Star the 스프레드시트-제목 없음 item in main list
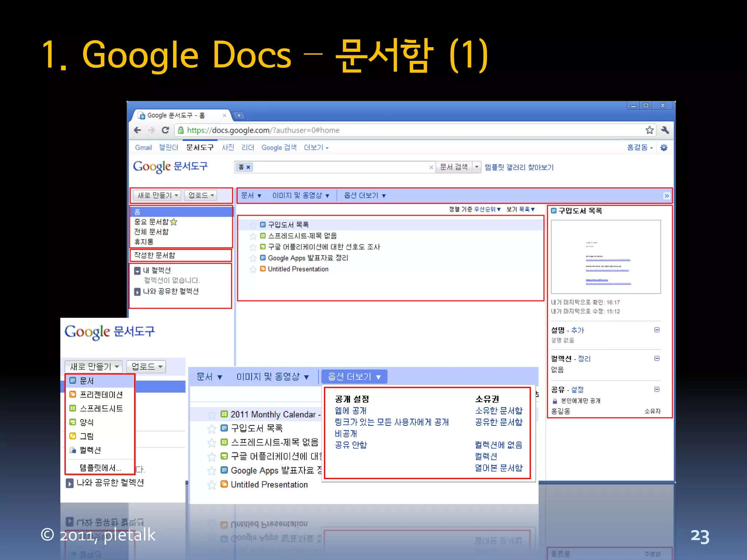 tap(253, 236)
